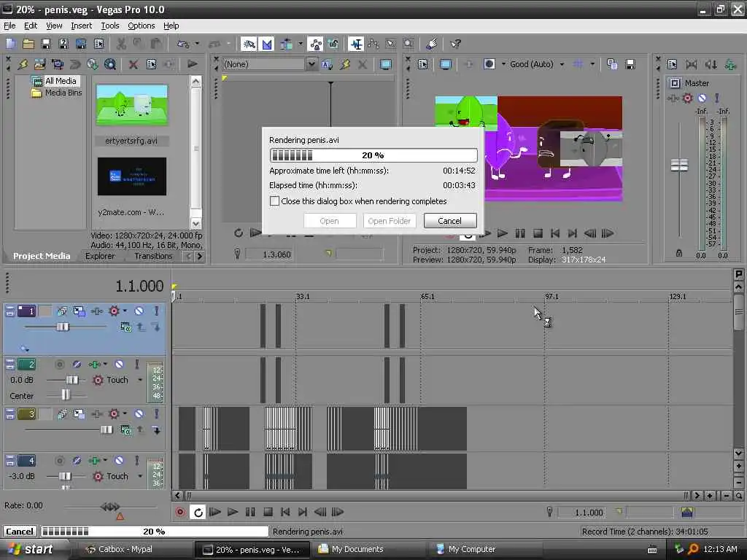Solo video track 1
Viewport: 747px width, 560px height.
[156, 311]
